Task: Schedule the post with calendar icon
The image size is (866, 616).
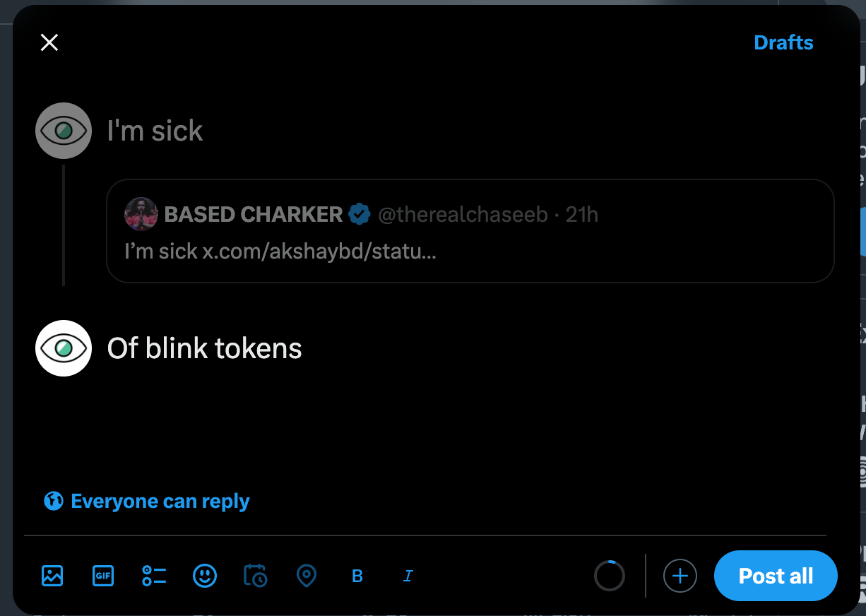Action: (x=255, y=576)
